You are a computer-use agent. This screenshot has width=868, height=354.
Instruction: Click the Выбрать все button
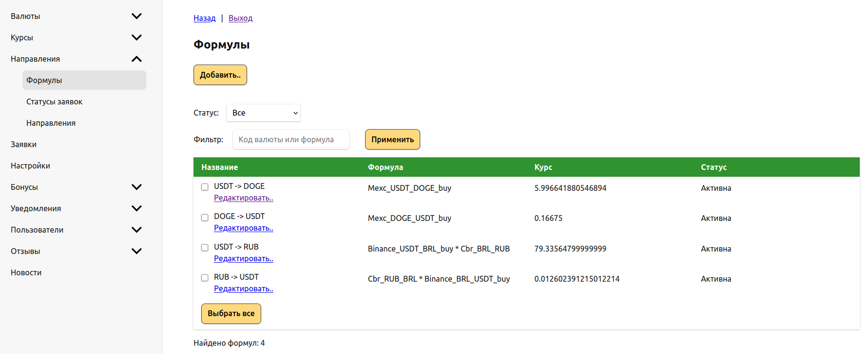tap(231, 314)
